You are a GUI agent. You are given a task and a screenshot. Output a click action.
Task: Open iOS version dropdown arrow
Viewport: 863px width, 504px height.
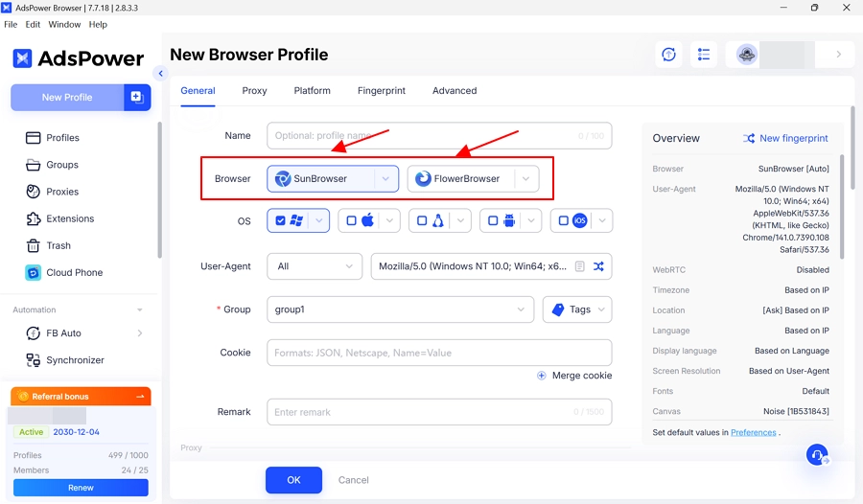(x=602, y=220)
